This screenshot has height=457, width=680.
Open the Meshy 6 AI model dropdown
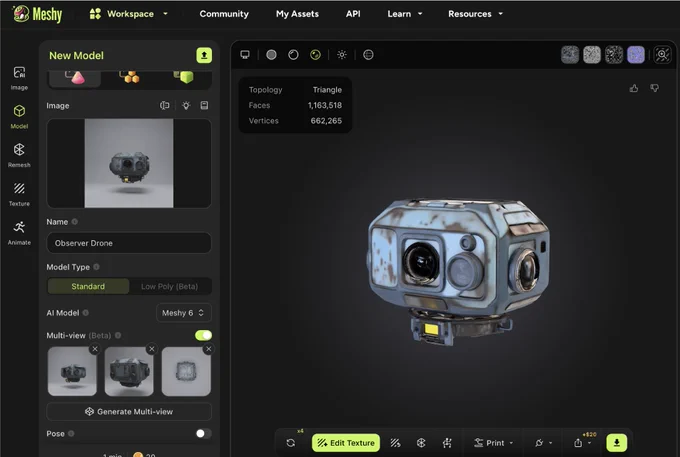pyautogui.click(x=183, y=313)
